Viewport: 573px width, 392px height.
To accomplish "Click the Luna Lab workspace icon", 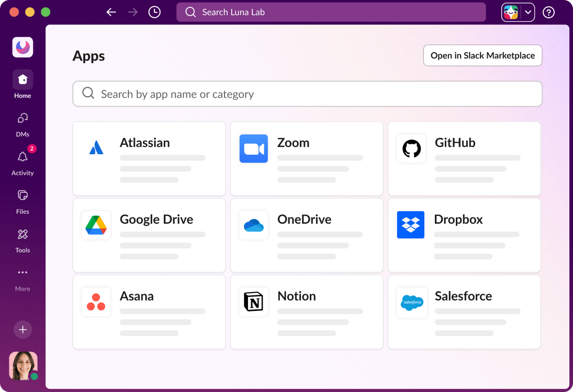I will tap(23, 48).
